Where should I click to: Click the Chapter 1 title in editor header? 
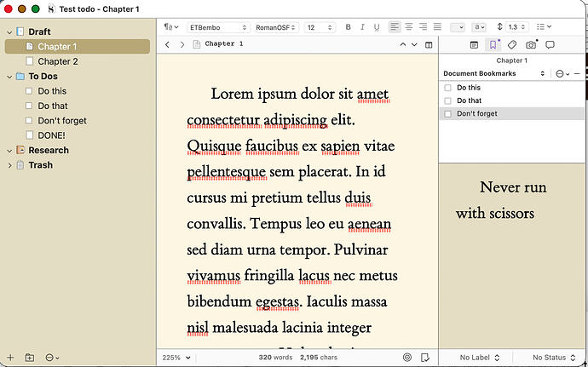[x=224, y=44]
